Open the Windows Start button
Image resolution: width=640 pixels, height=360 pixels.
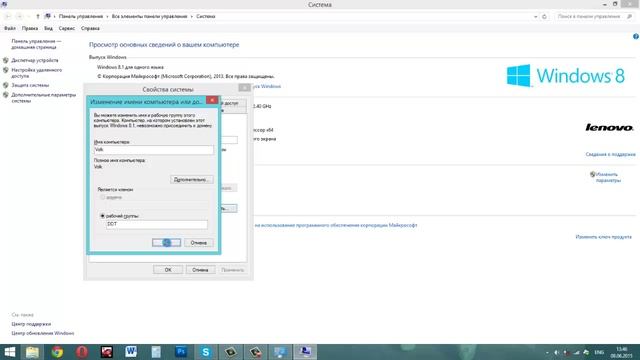click(x=9, y=352)
